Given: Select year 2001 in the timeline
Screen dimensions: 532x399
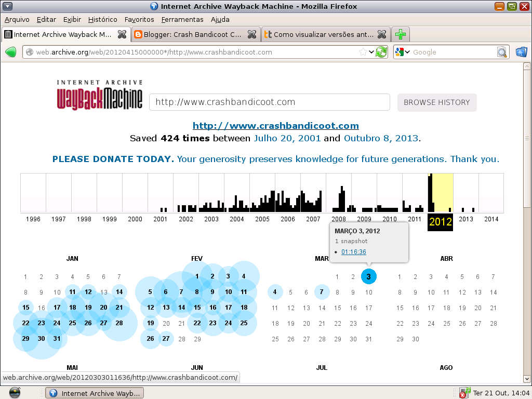Looking at the screenshot, I should (x=160, y=219).
